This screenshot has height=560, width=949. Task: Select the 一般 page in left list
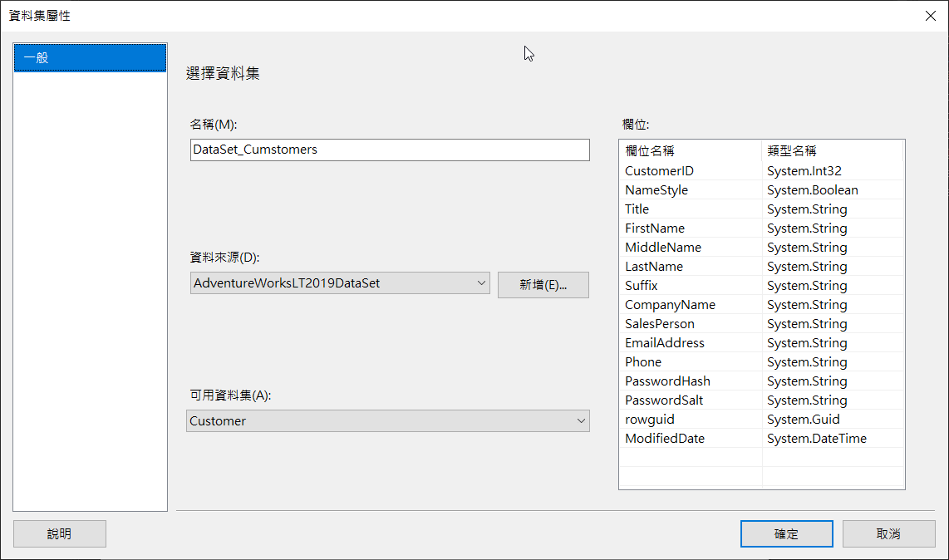[x=90, y=57]
